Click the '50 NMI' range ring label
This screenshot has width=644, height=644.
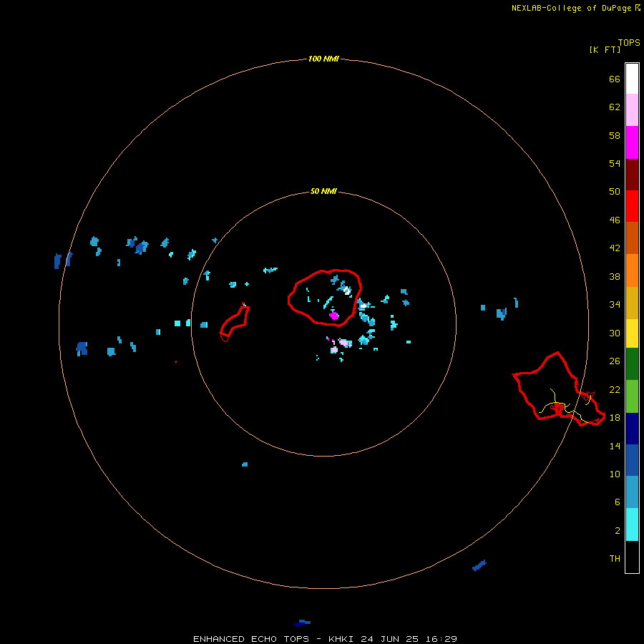pos(323,191)
